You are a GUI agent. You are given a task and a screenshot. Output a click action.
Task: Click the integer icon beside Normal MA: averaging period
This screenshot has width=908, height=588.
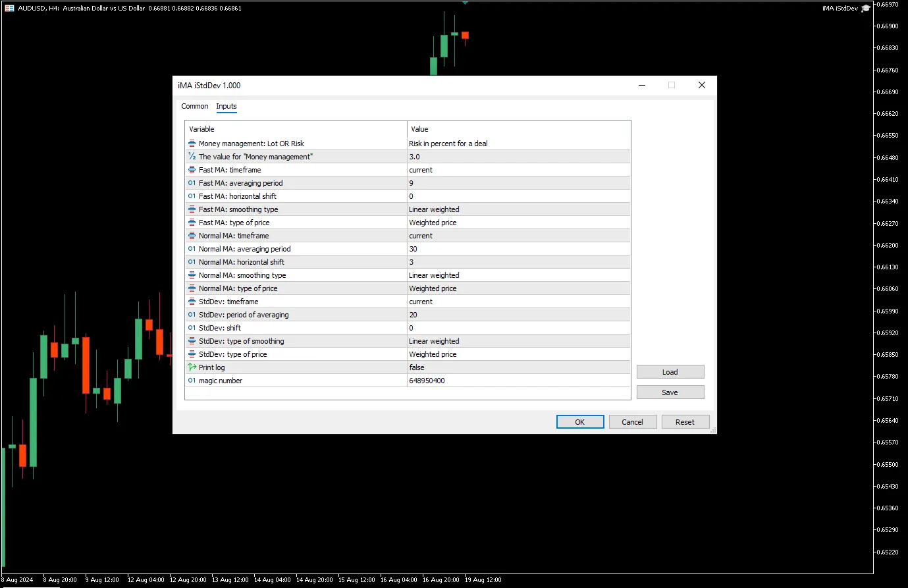pos(192,249)
